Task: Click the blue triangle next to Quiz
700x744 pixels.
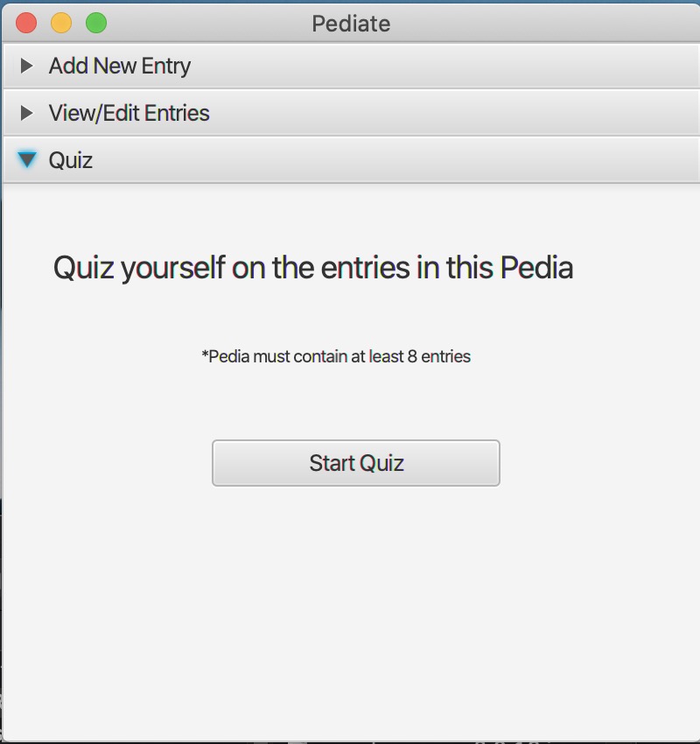Action: point(27,159)
